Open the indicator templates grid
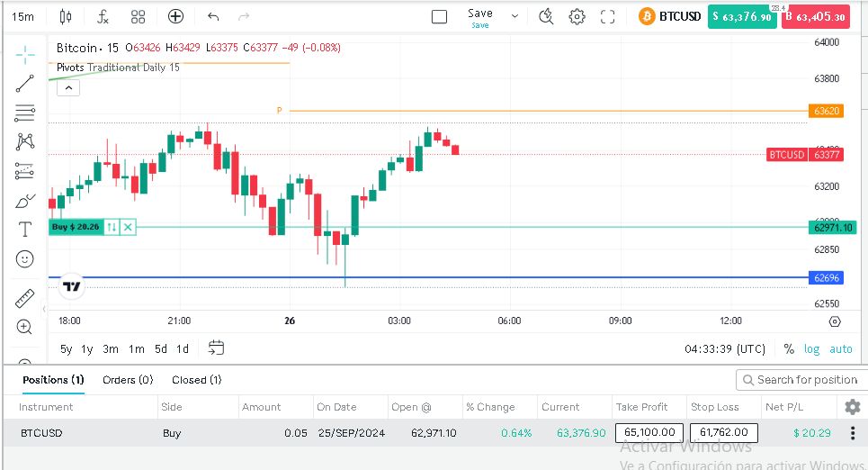868x470 pixels. point(138,16)
